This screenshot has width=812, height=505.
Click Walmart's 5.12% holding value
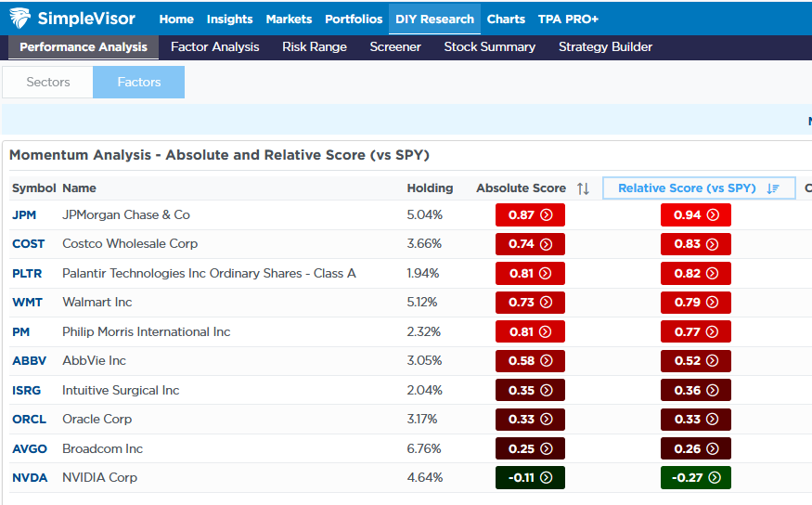pos(422,303)
